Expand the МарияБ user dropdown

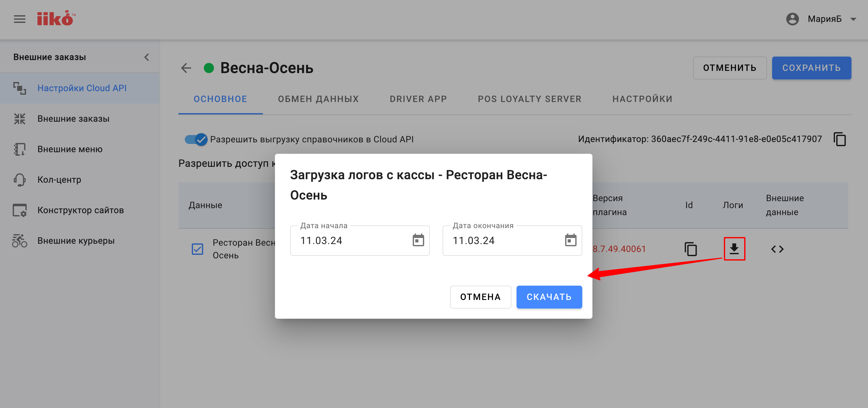853,19
